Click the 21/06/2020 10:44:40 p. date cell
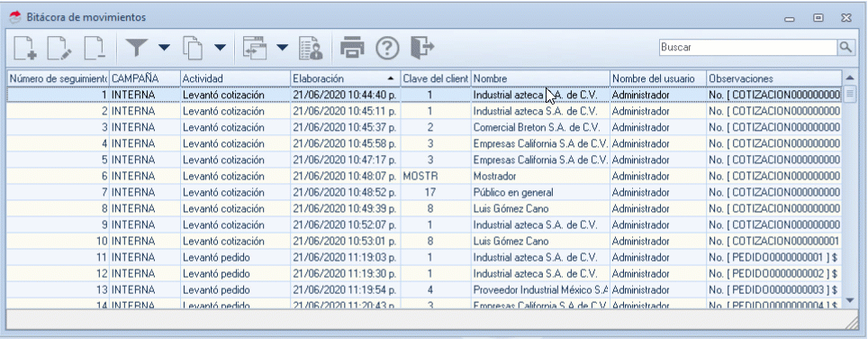Screen dimensions: 868x339 click(346, 95)
